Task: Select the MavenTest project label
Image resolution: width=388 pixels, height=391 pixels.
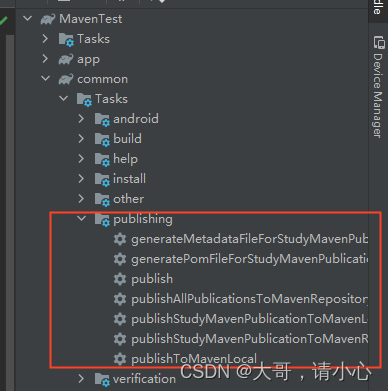Action: (x=91, y=19)
